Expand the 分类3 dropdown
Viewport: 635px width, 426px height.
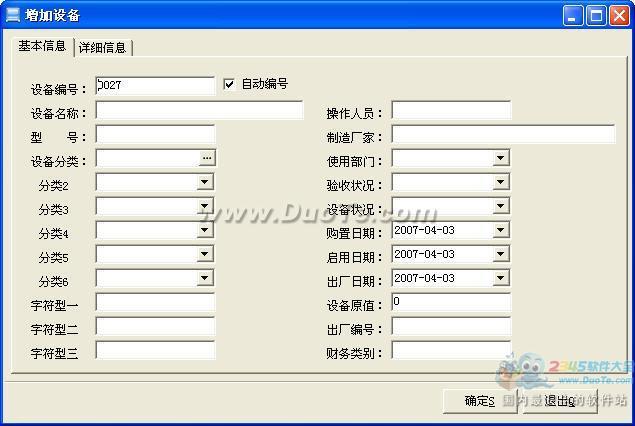205,206
